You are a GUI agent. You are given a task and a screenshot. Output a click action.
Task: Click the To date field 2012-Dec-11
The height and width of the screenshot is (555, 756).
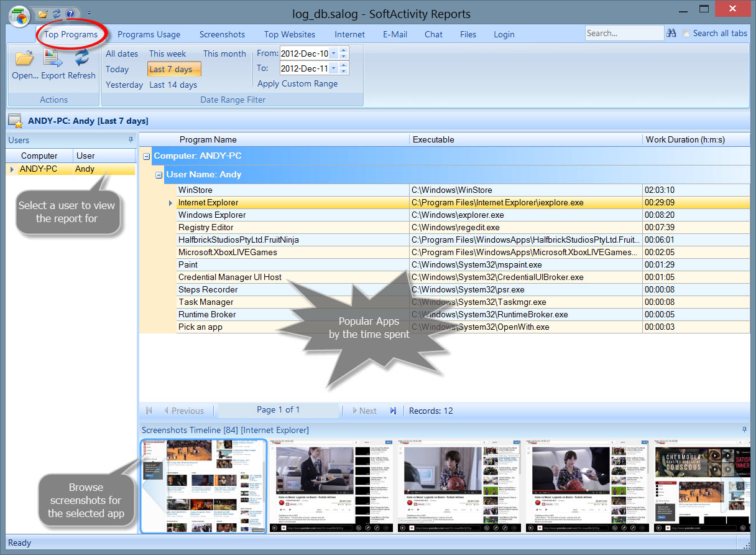point(305,68)
